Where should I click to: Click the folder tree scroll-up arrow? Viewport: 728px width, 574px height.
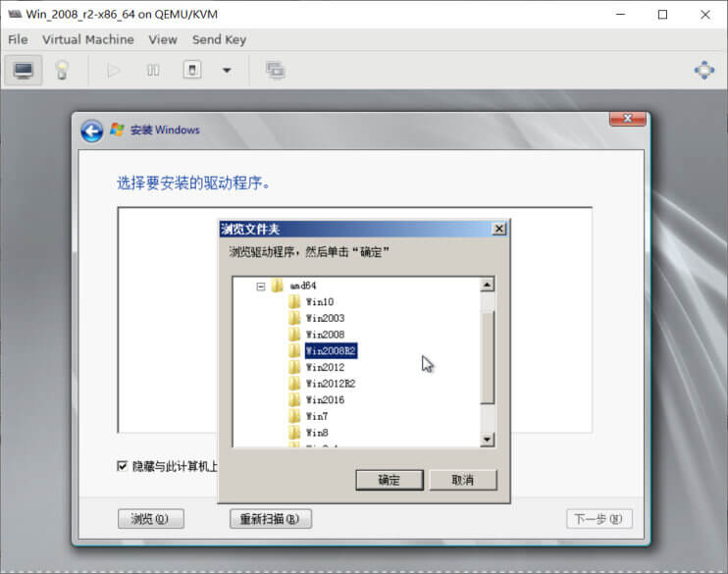487,285
